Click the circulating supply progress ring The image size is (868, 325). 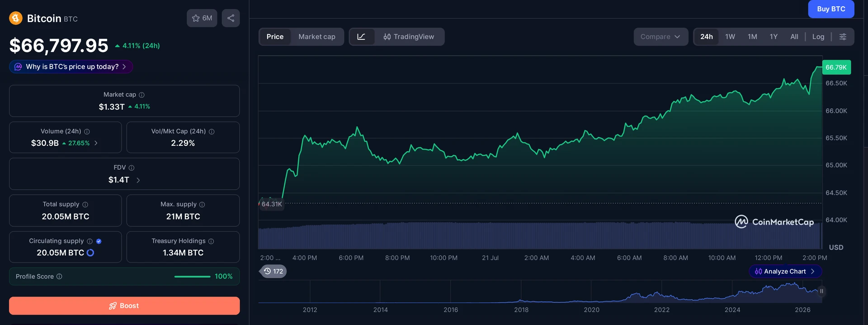click(x=90, y=253)
